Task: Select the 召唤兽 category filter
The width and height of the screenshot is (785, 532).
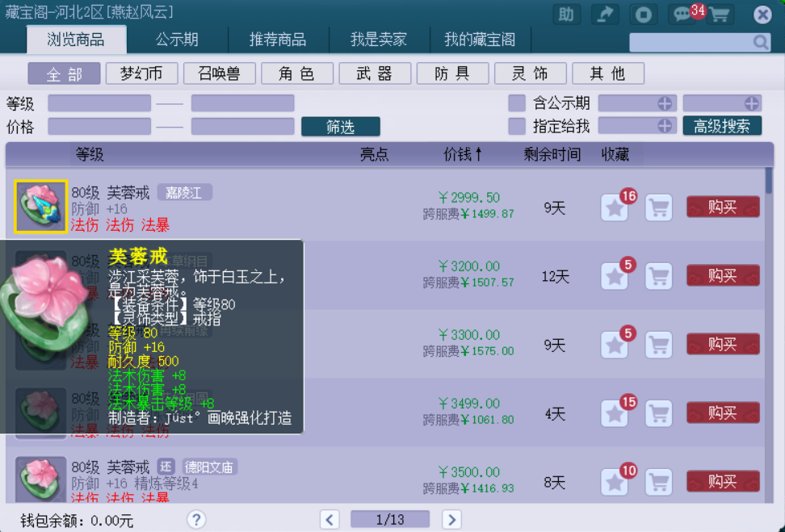Action: tap(220, 73)
